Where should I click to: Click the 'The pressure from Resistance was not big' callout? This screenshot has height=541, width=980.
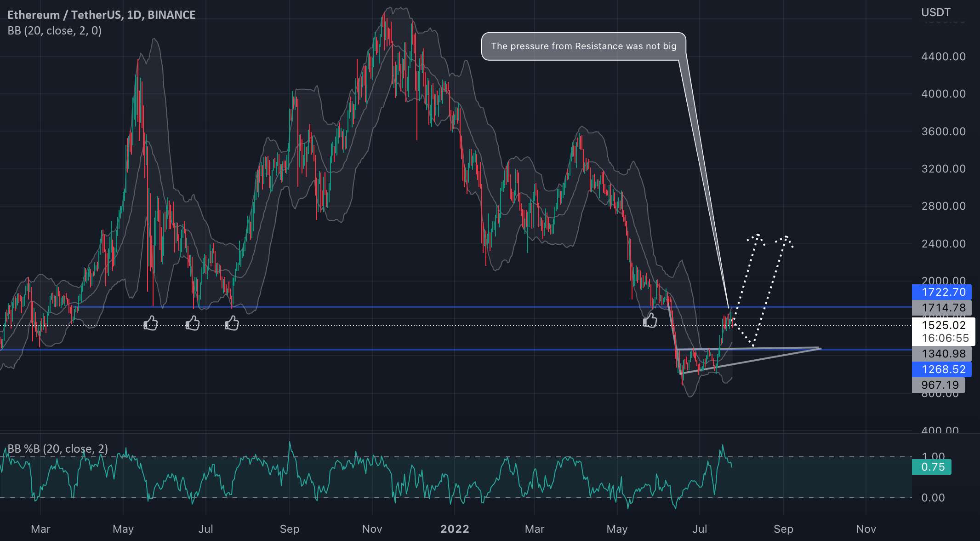[583, 46]
